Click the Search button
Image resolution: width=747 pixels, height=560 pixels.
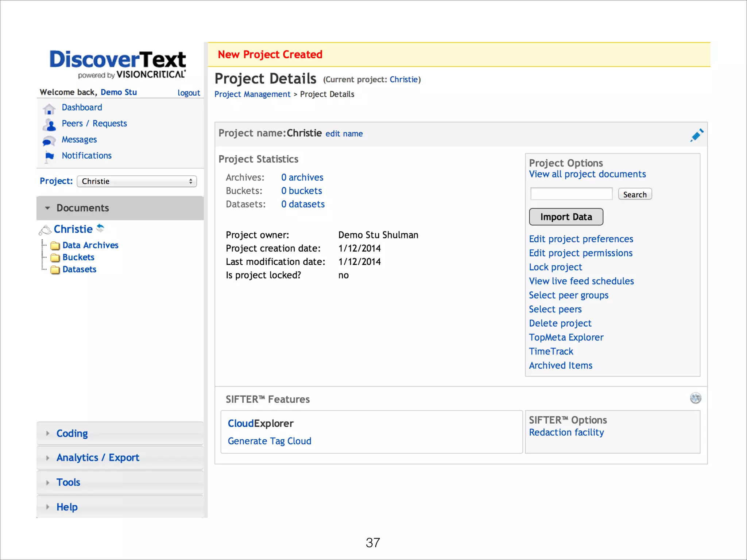point(635,194)
